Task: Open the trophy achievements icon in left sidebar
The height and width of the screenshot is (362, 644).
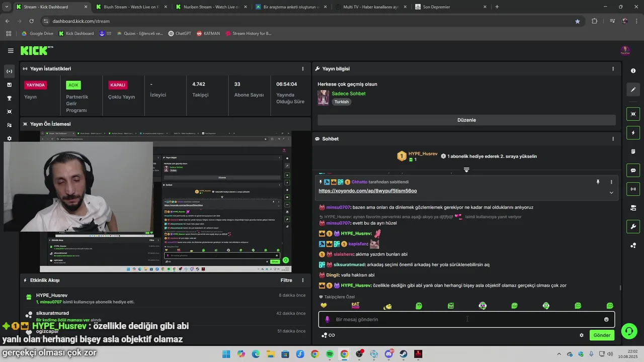Action: (9, 99)
